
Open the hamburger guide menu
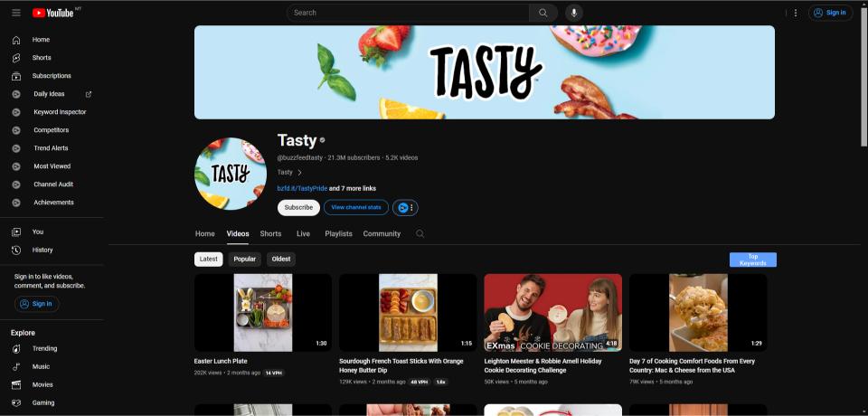coord(16,13)
